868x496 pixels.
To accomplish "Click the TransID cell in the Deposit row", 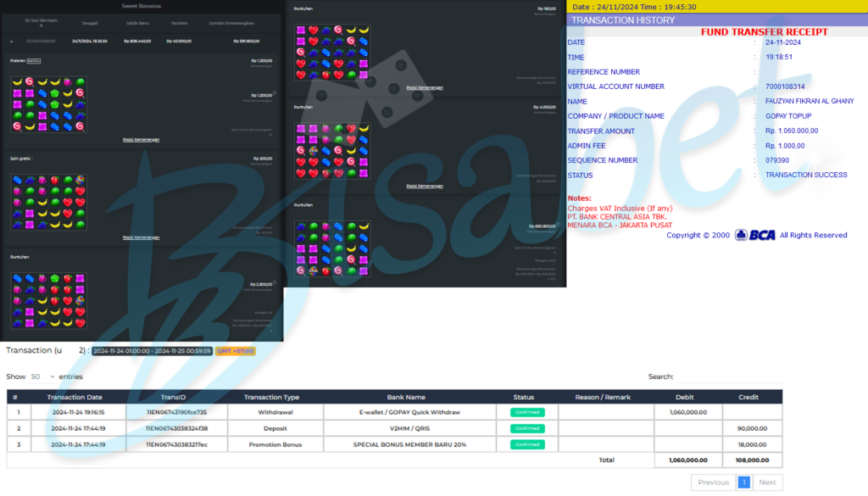I will pyautogui.click(x=176, y=428).
